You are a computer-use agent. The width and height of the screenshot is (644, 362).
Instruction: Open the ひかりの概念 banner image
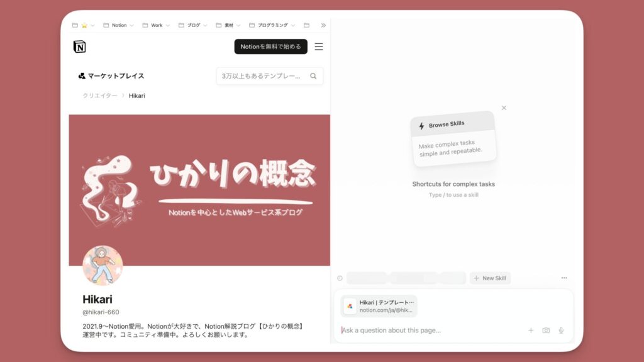coord(199,190)
